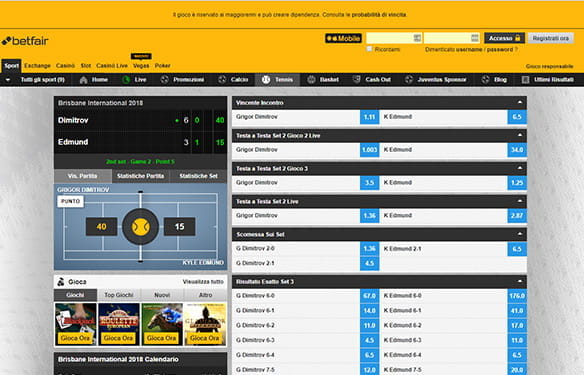
Task: Collapse Risultato Esatto Set 3 section
Action: 520,281
